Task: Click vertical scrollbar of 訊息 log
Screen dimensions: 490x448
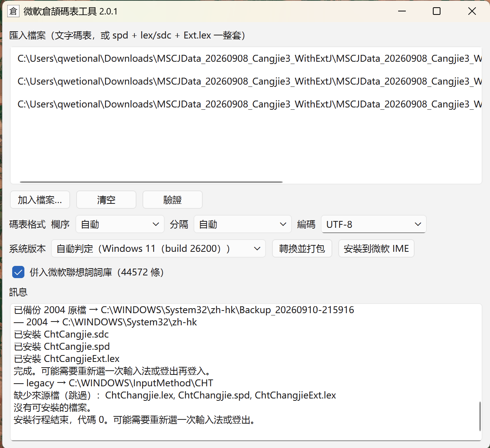Action: pos(480,416)
